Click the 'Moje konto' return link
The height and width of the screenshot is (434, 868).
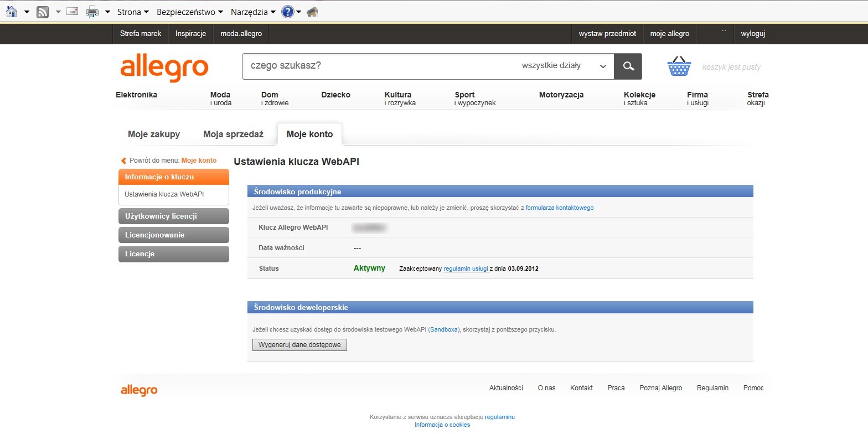click(x=199, y=161)
